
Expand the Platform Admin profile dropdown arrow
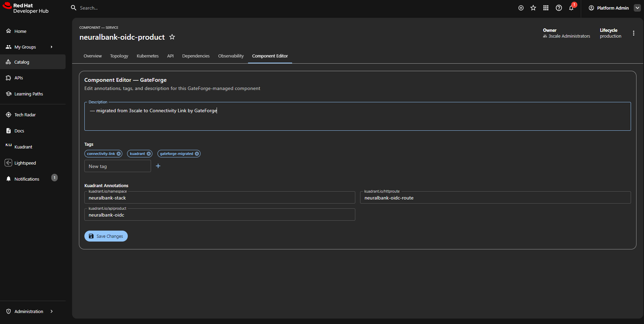637,8
